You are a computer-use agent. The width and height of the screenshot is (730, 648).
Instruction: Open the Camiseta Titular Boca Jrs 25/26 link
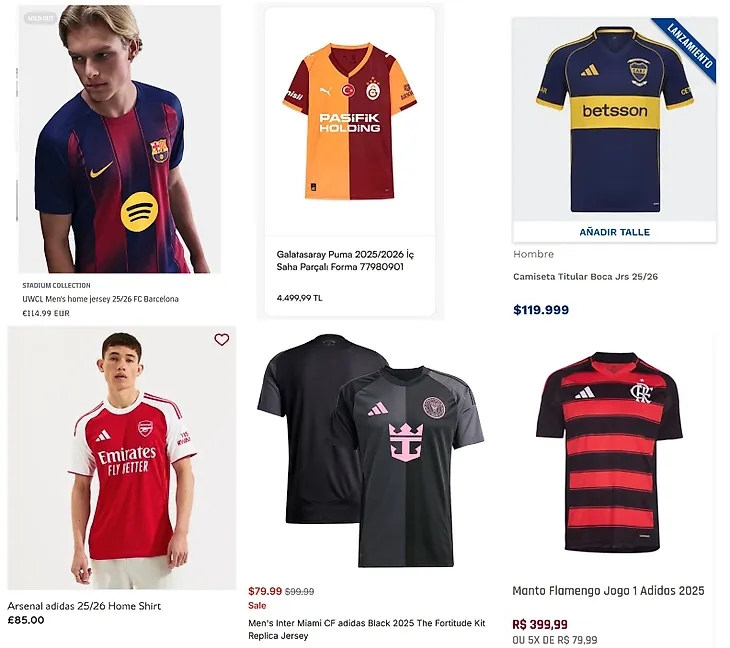(585, 277)
